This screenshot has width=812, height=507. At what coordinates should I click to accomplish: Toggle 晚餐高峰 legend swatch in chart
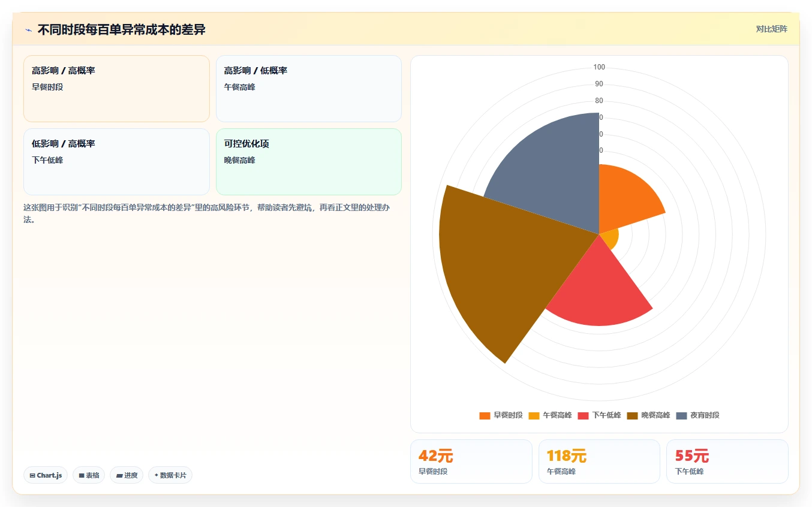point(632,415)
